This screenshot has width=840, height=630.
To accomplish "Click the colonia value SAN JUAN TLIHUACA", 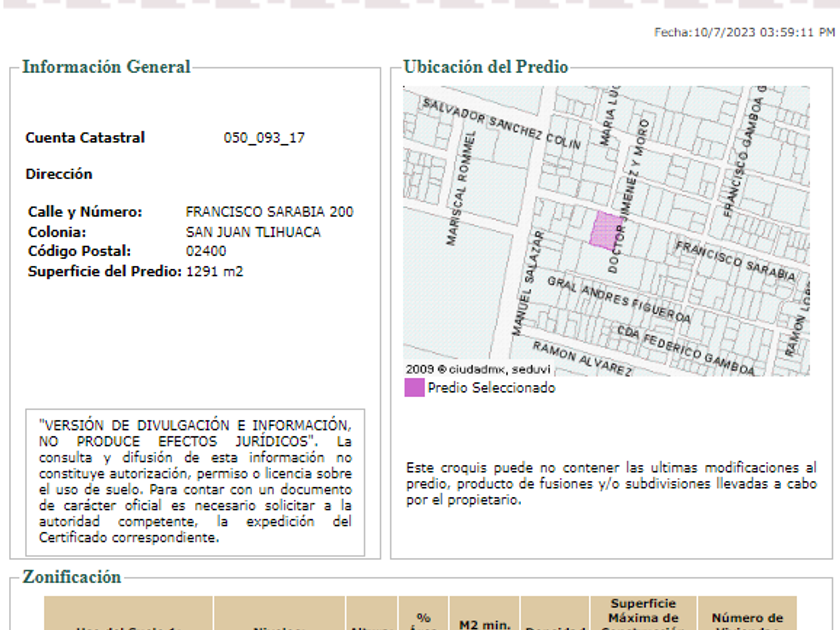I will (x=253, y=232).
